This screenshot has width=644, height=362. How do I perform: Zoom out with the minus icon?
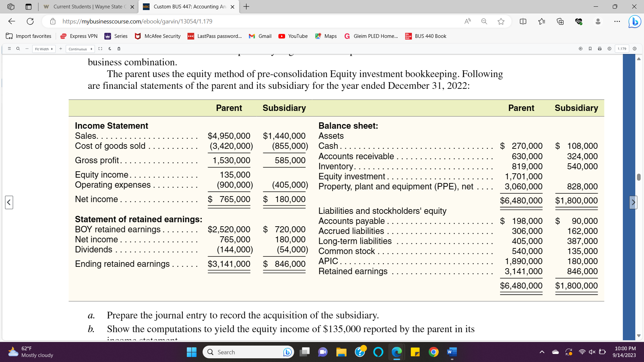(x=26, y=49)
